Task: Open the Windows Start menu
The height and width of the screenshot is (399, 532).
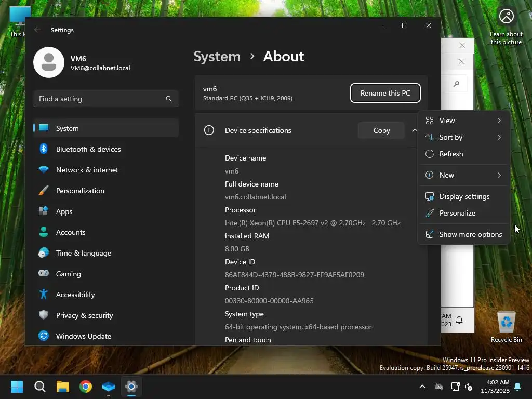Action: 17,387
